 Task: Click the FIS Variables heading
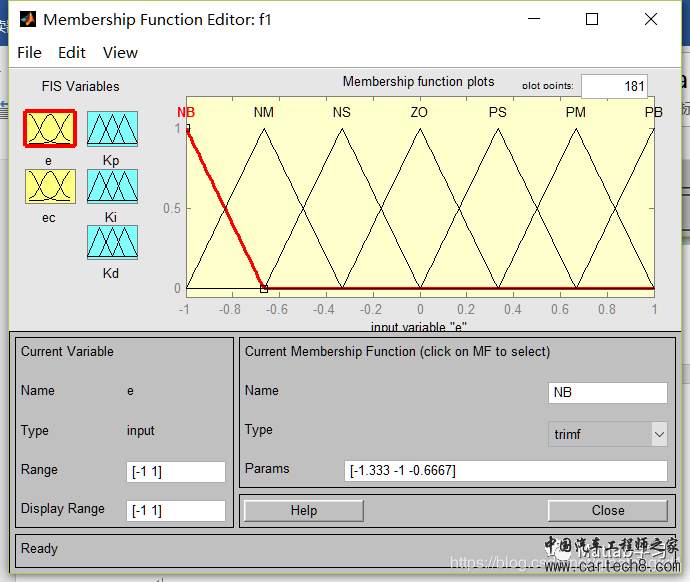81,86
